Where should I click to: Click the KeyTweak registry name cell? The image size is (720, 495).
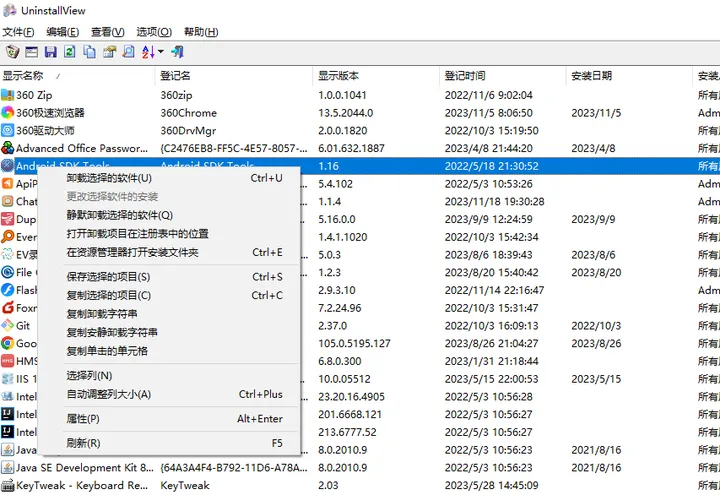[x=185, y=485]
